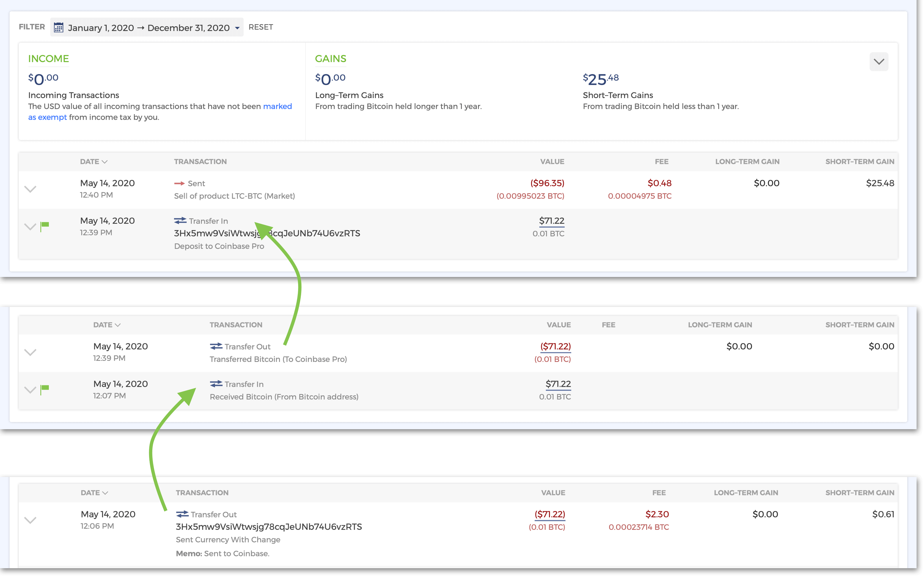This screenshot has height=577, width=924.
Task: Expand the Deposit to Coinbase Pro row
Action: click(x=30, y=227)
